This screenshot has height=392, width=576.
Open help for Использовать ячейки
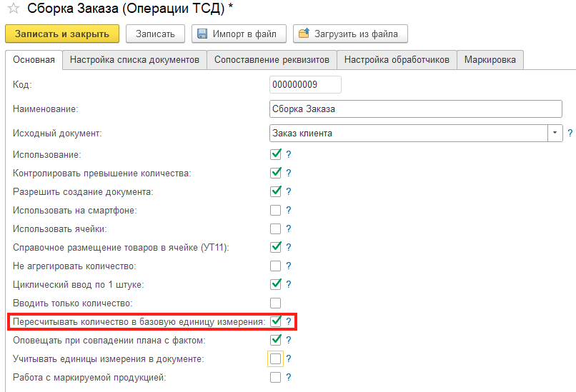pyautogui.click(x=289, y=228)
